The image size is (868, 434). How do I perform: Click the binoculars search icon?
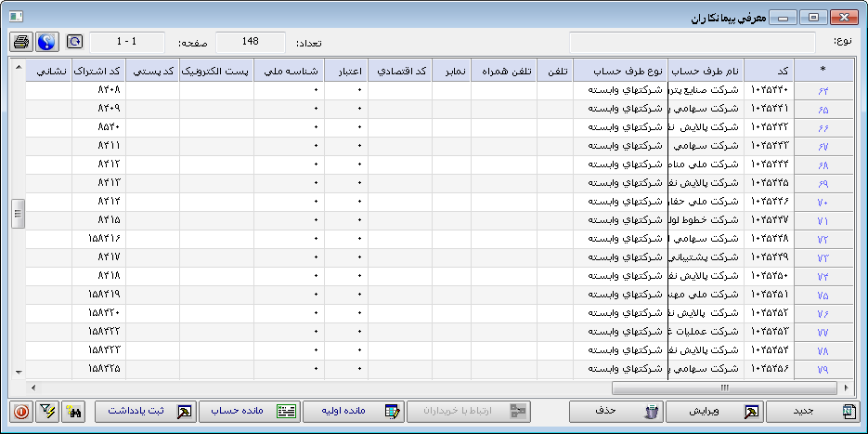(74, 412)
